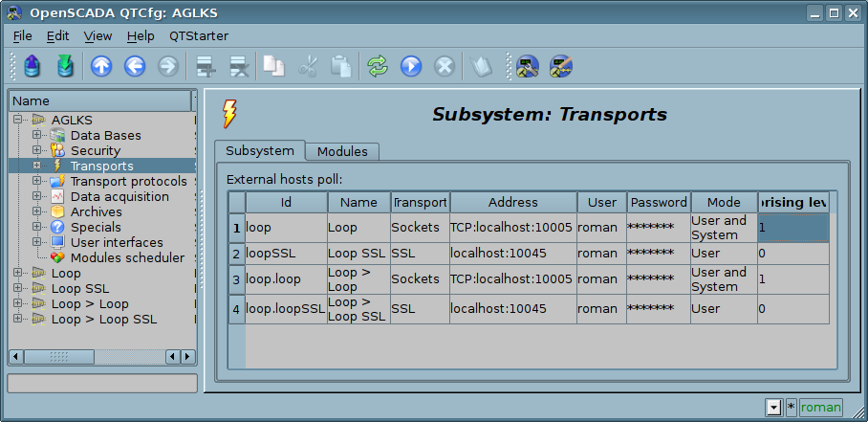868x422 pixels.
Task: Open the View menu
Action: tap(98, 36)
